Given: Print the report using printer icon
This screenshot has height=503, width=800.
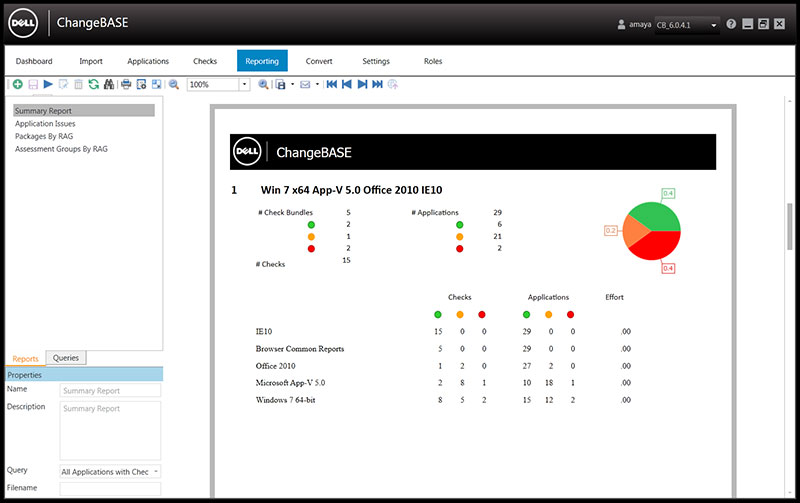Looking at the screenshot, I should 126,84.
